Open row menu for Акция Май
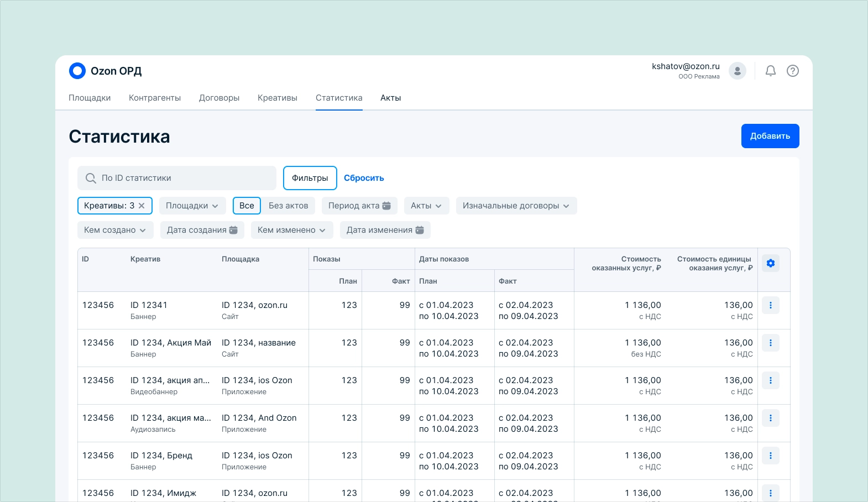The height and width of the screenshot is (502, 868). [x=771, y=343]
